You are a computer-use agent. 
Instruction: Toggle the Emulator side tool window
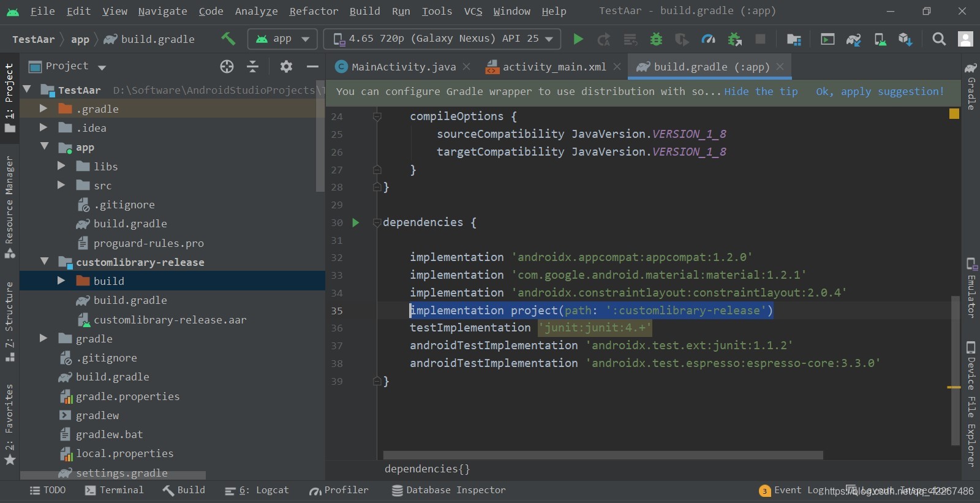click(x=971, y=288)
